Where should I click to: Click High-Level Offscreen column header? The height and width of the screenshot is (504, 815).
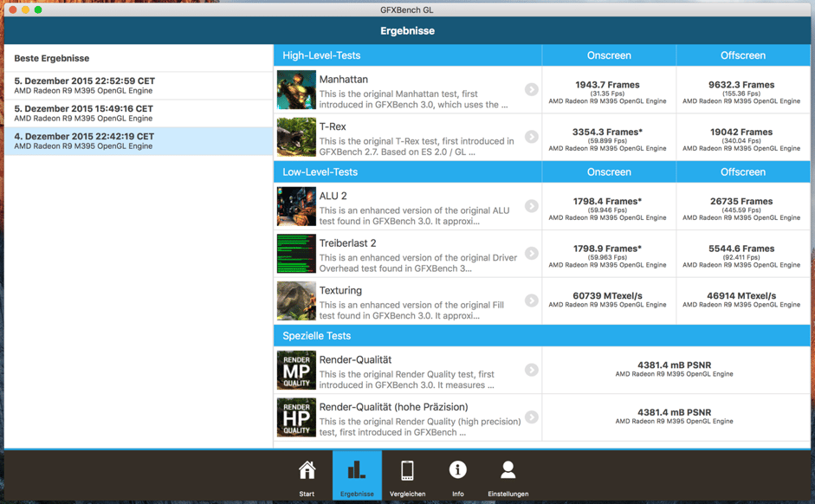[x=743, y=55]
